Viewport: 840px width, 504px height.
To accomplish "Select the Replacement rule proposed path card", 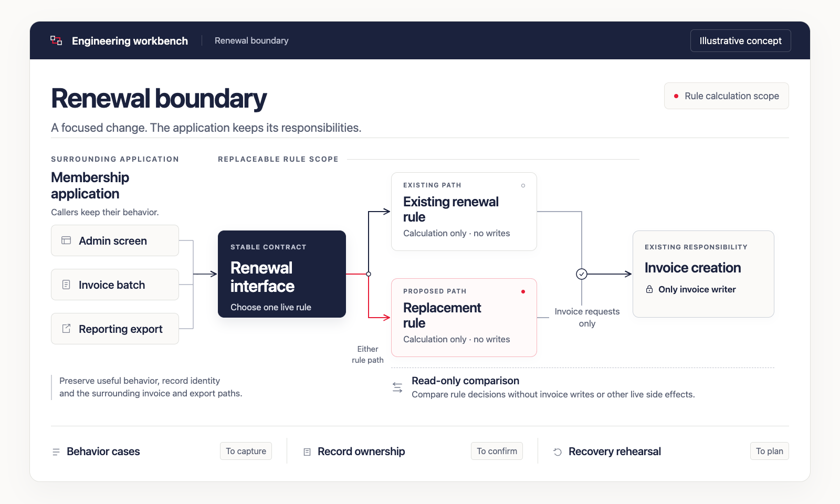I will point(464,318).
